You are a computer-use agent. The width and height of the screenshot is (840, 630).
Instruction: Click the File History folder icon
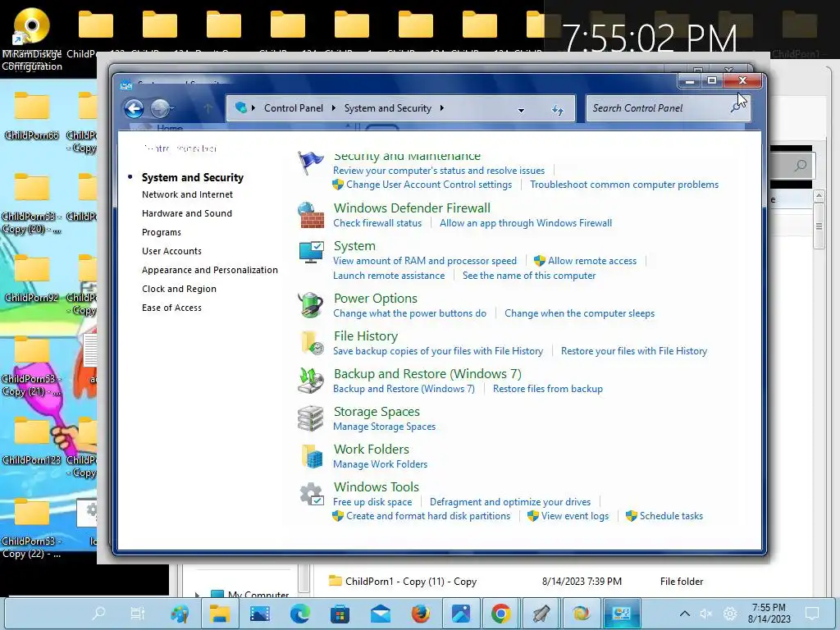click(x=311, y=343)
